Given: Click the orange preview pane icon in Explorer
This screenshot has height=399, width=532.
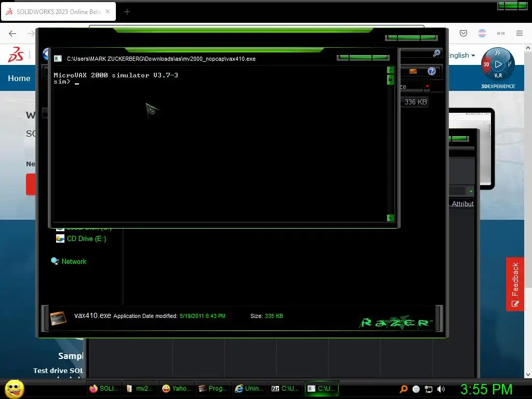Looking at the screenshot, I should click(413, 71).
